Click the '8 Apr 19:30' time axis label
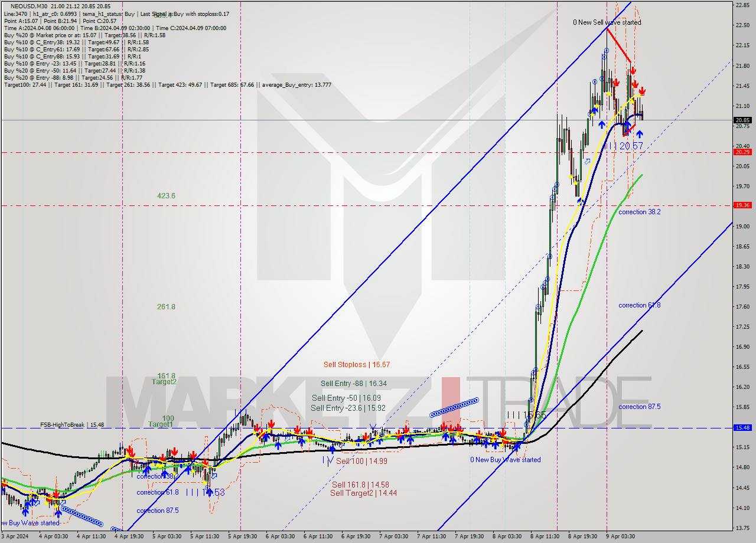 (x=582, y=537)
